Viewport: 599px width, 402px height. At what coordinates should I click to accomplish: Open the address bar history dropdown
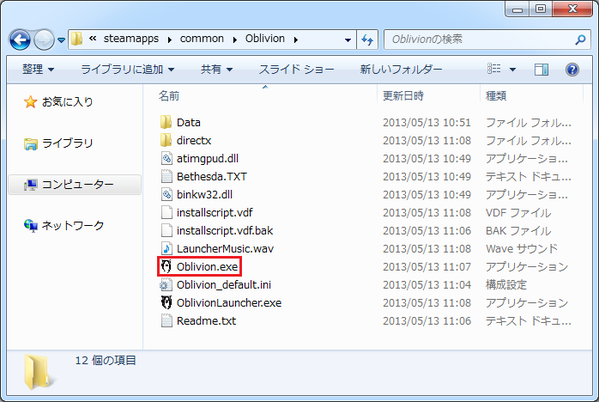tap(348, 39)
